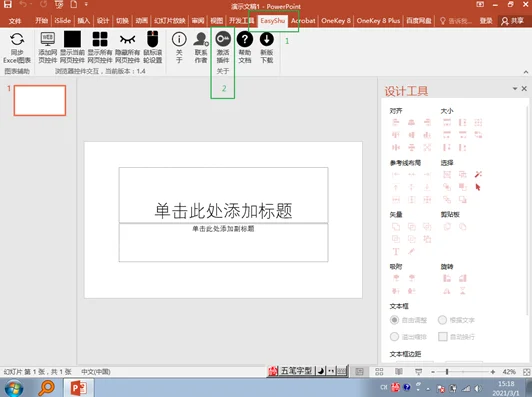Start slideshow from status bar icon

(418, 372)
